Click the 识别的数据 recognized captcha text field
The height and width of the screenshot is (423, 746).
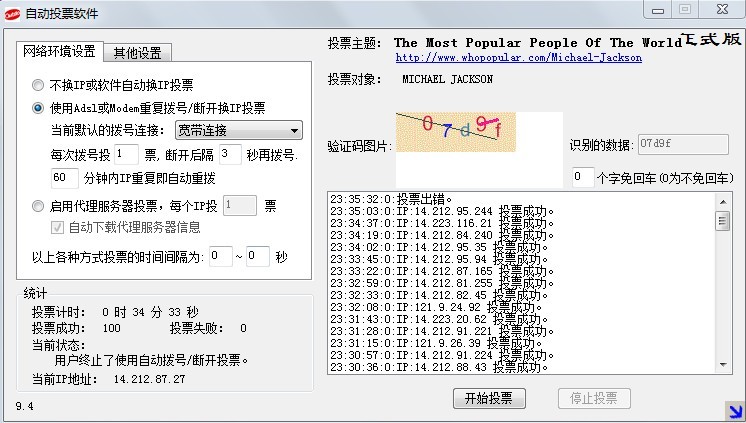676,144
